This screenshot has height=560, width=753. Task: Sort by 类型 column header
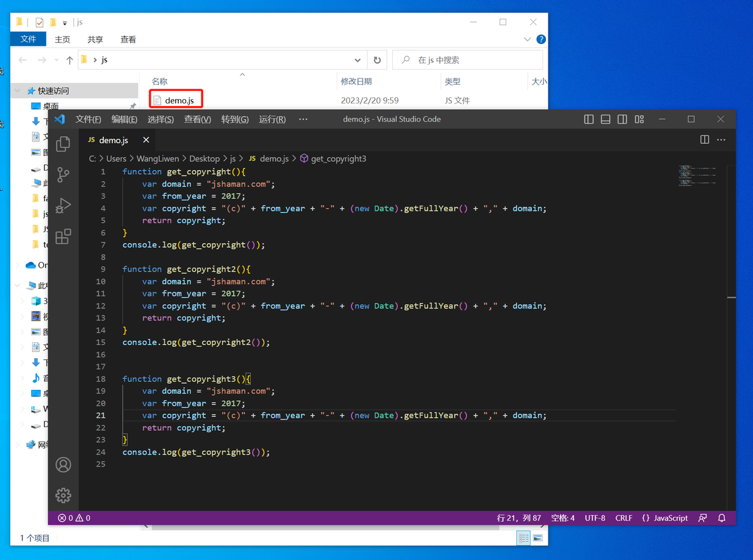point(452,82)
